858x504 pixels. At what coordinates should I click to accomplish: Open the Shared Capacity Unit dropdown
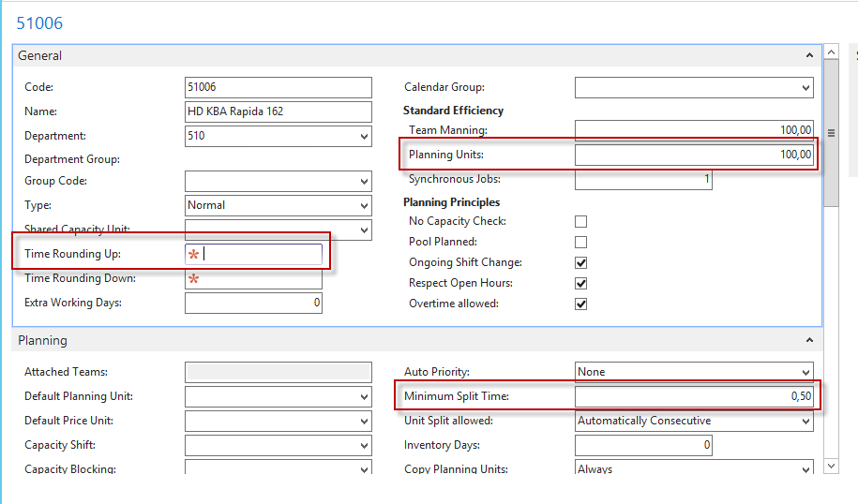point(364,230)
